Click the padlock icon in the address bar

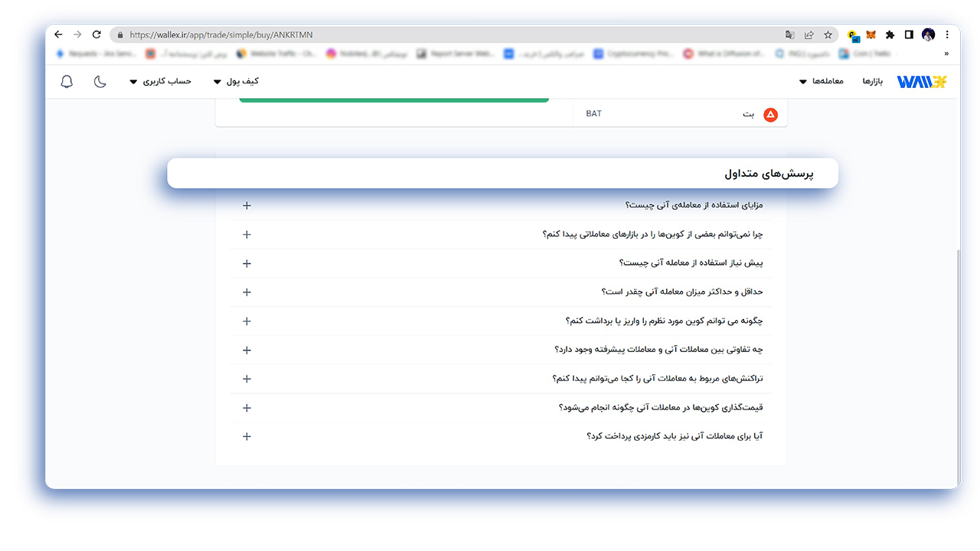point(119,34)
